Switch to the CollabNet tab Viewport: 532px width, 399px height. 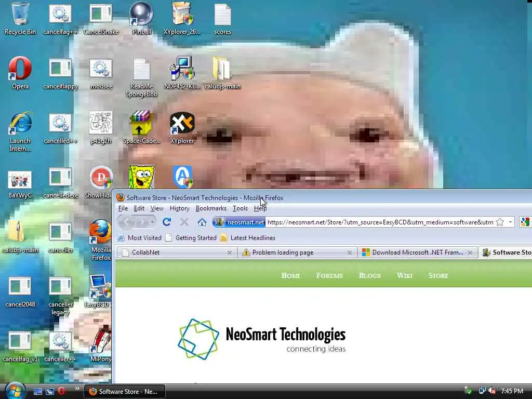tap(176, 252)
